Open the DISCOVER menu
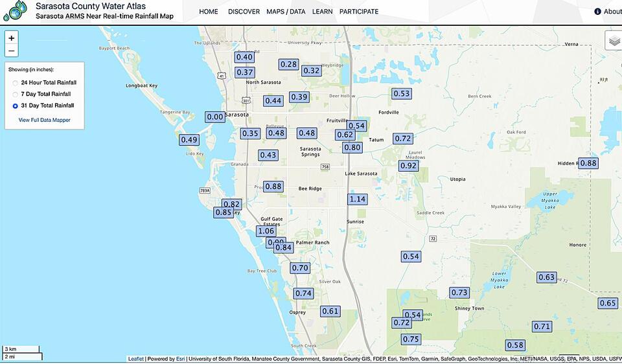This screenshot has height=364, width=622. click(244, 12)
